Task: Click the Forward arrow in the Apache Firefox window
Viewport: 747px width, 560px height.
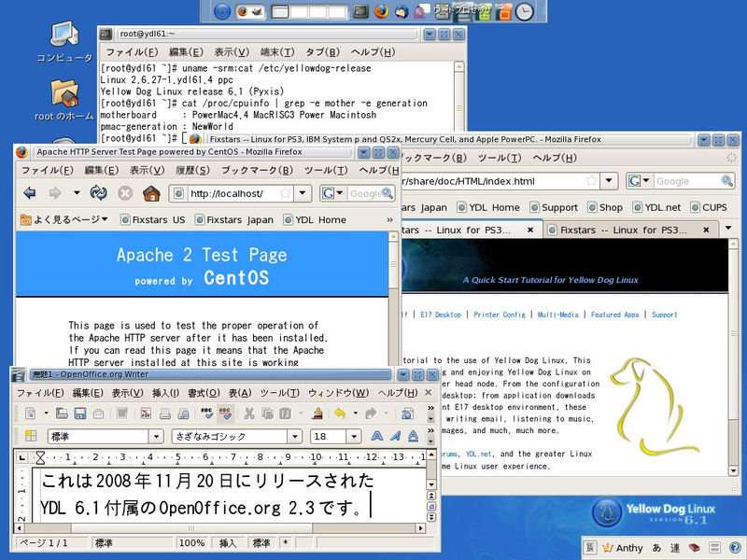Action: click(55, 193)
